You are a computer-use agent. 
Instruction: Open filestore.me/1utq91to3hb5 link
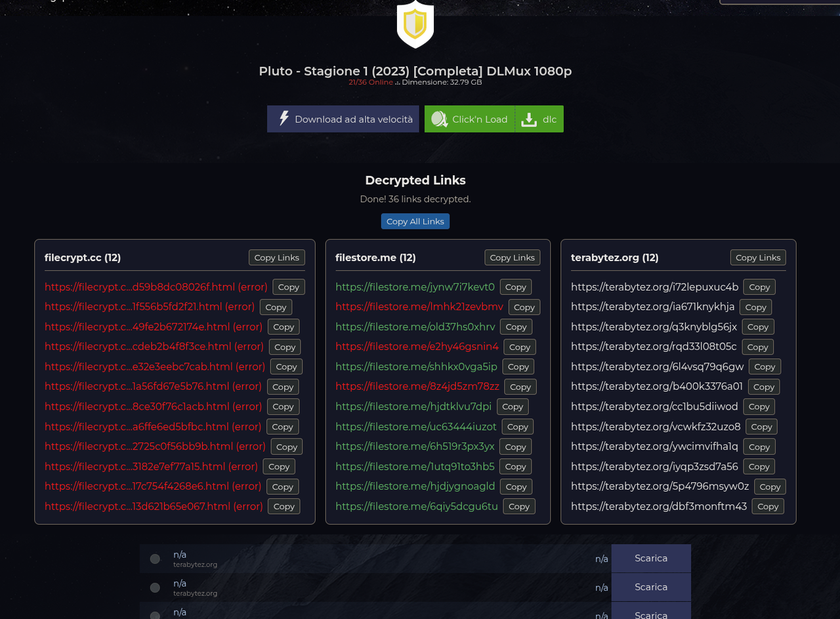pyautogui.click(x=415, y=466)
